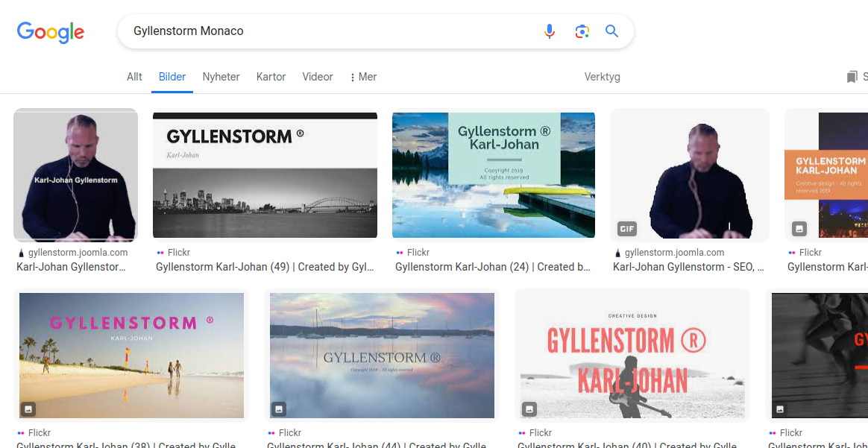The width and height of the screenshot is (868, 448).
Task: Click the blue search magnifier icon
Action: (611, 31)
